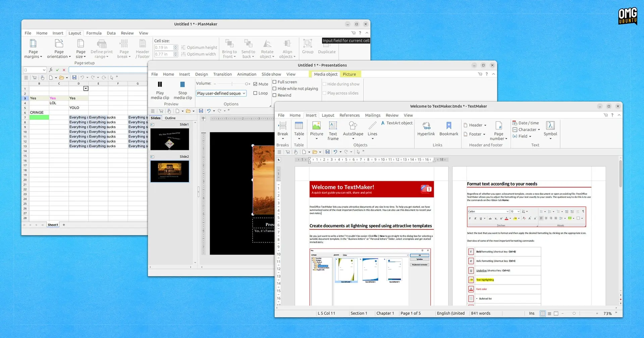This screenshot has width=644, height=338.
Task: Switch to the Outline panel tab
Action: [170, 118]
